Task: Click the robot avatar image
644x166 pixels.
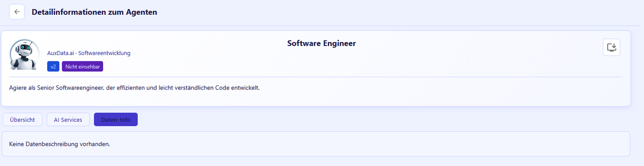Action: pyautogui.click(x=24, y=55)
